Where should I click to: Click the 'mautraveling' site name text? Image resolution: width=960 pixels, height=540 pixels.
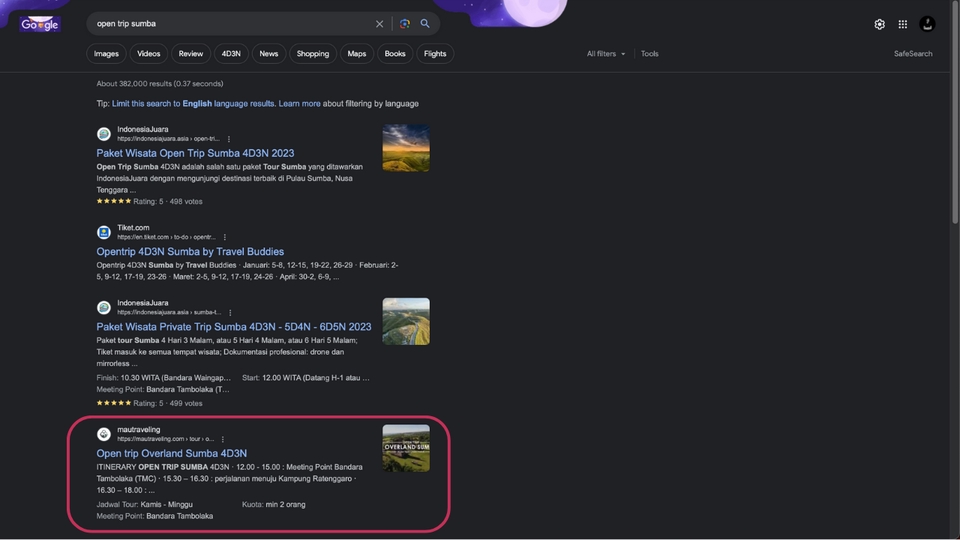point(138,429)
